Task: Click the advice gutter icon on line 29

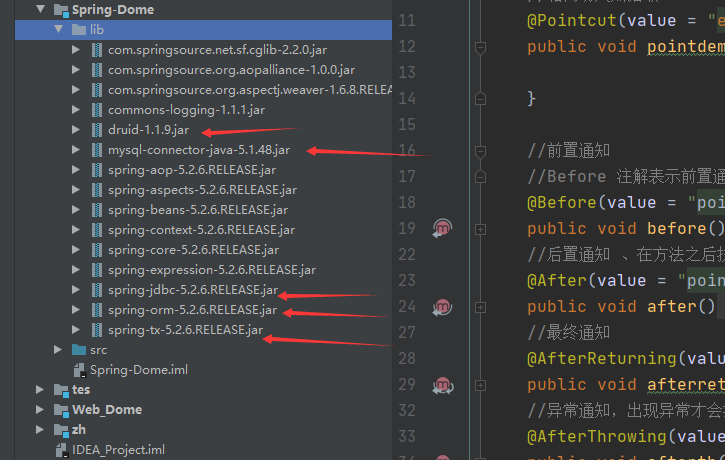Action: coord(442,385)
